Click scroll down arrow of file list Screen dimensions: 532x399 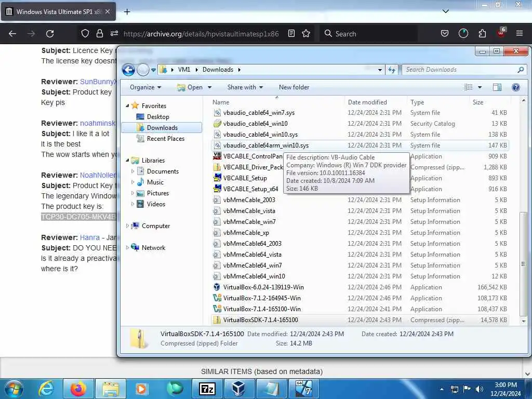point(524,321)
